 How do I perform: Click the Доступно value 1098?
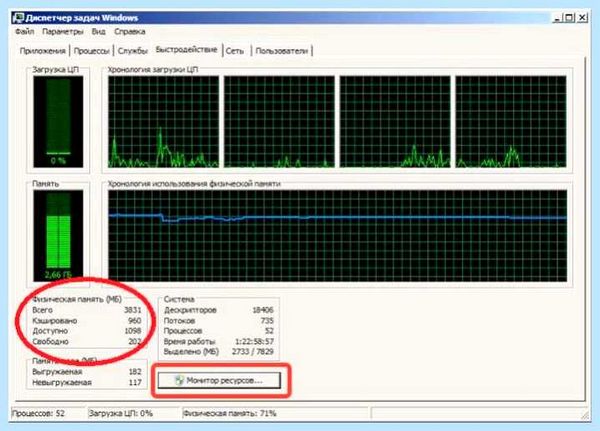[133, 331]
